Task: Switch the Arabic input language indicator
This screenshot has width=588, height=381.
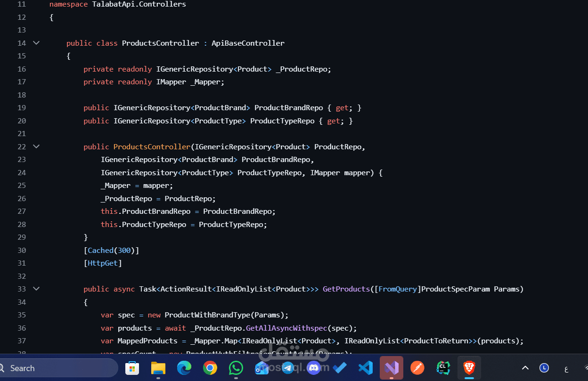Action: [x=566, y=368]
